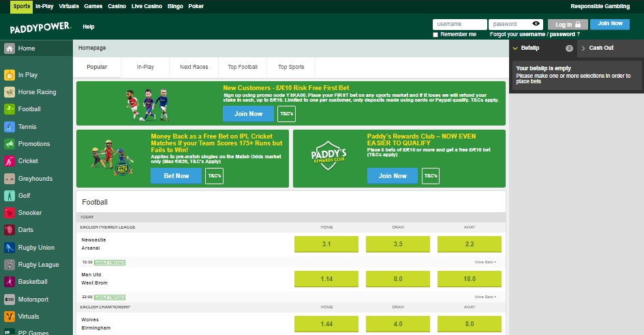Screen dimensions: 644x335
Task: Focus the username input field
Action: (x=459, y=25)
